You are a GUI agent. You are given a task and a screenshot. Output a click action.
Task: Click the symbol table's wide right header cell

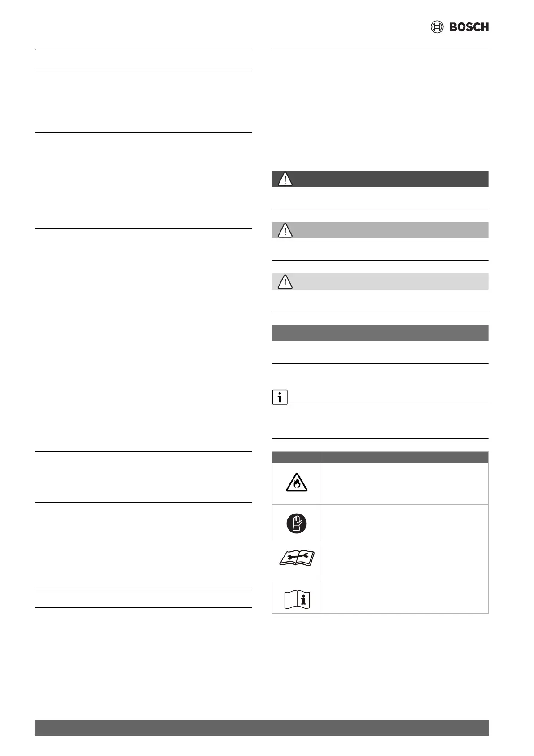pos(404,457)
